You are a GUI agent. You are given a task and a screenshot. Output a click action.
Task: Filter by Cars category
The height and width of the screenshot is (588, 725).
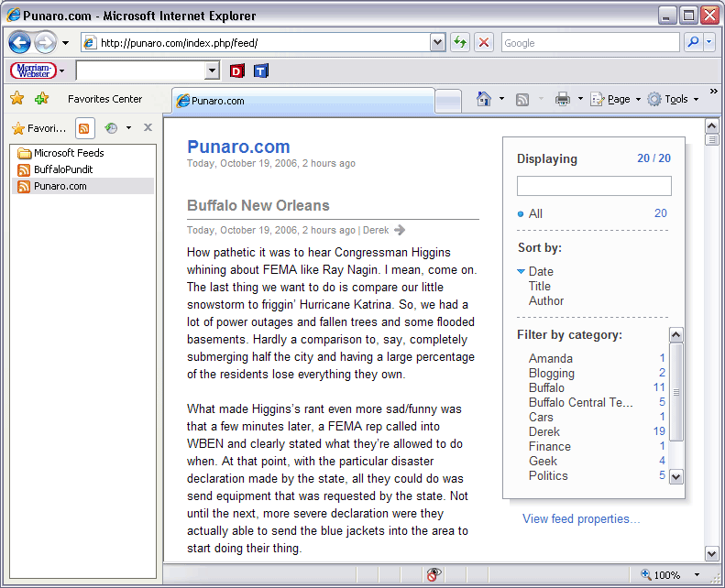pos(541,417)
